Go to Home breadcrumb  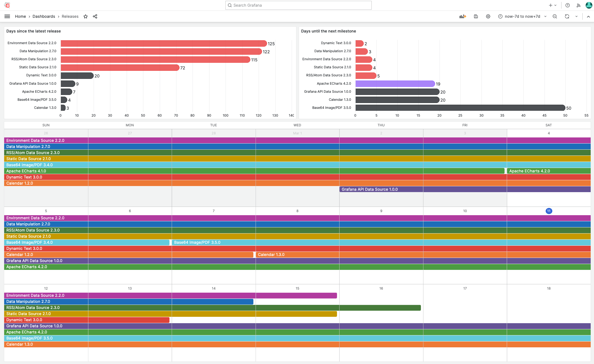point(20,16)
